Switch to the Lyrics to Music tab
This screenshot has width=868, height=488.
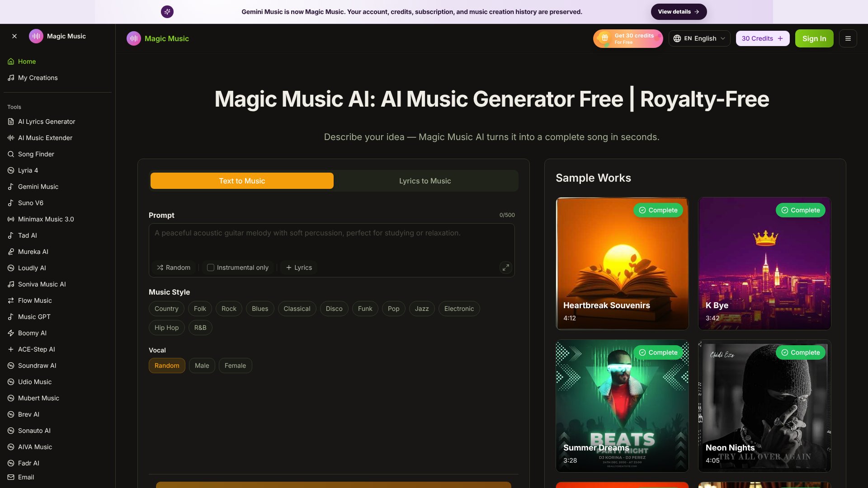(425, 181)
